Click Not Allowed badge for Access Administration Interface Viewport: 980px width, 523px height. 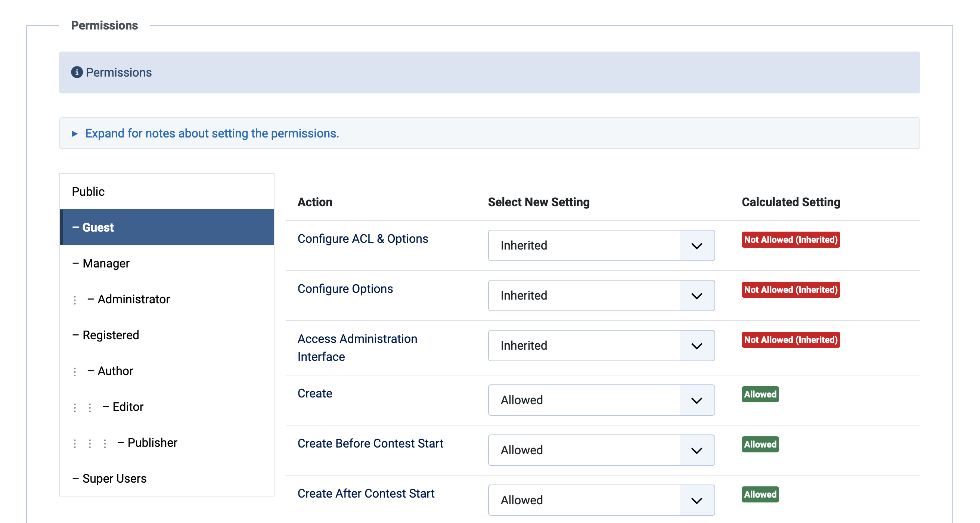pyautogui.click(x=791, y=340)
